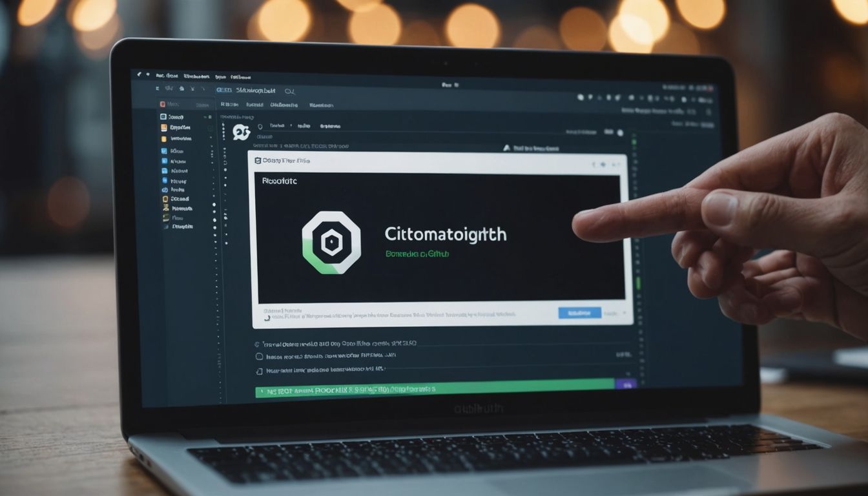Click the blue button in the dialog footer
The image size is (868, 496).
tap(579, 313)
